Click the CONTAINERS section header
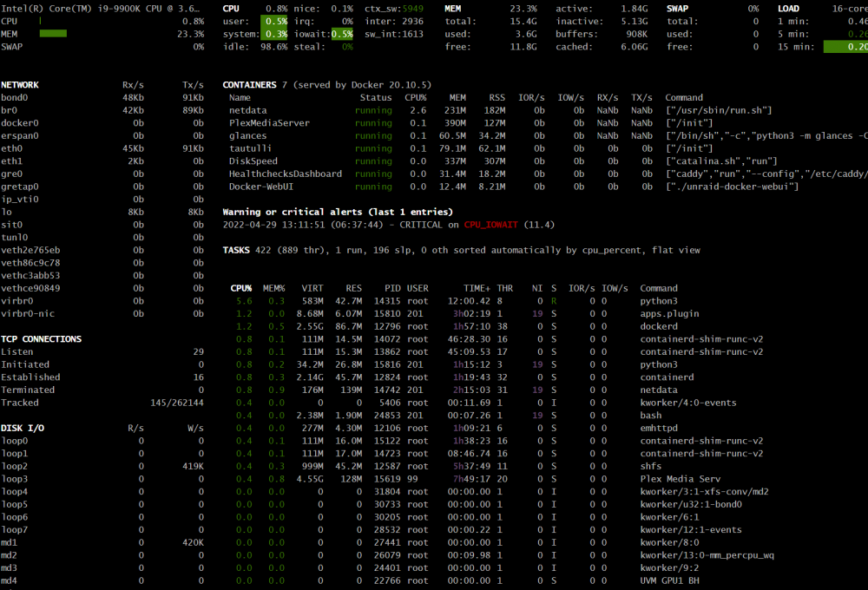This screenshot has width=868, height=590. coord(249,85)
